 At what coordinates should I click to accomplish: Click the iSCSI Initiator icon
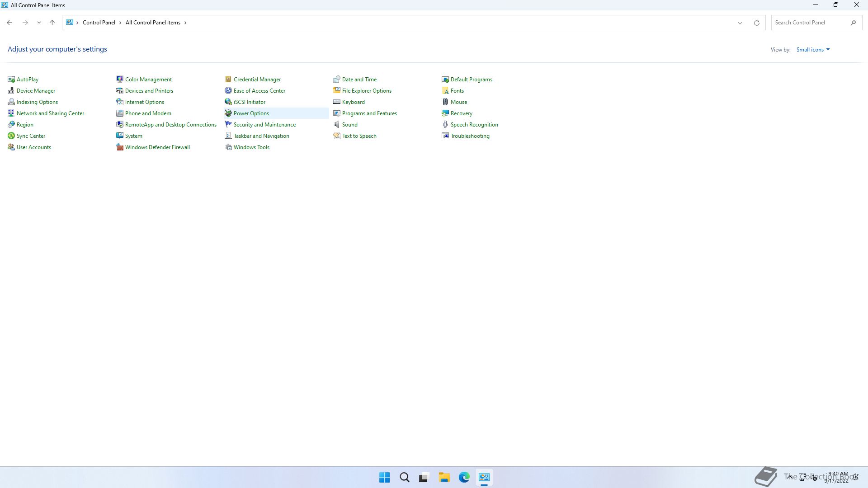click(228, 102)
